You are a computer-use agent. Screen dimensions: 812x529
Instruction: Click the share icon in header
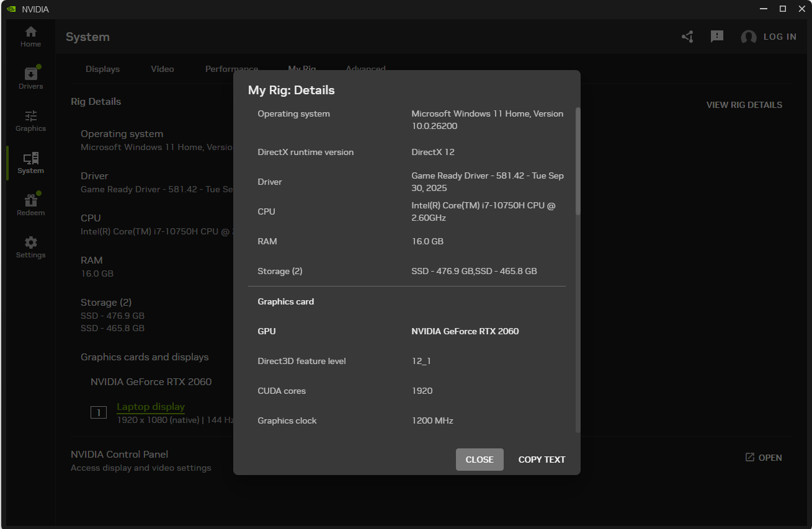coord(687,37)
